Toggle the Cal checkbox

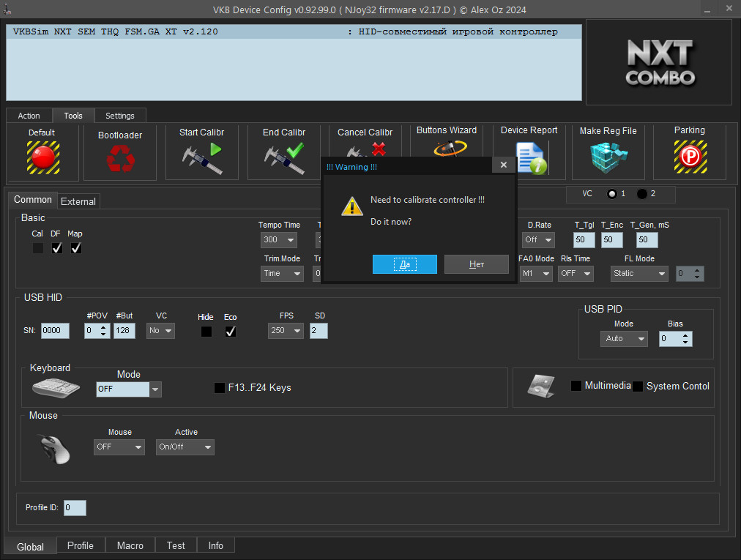click(38, 248)
